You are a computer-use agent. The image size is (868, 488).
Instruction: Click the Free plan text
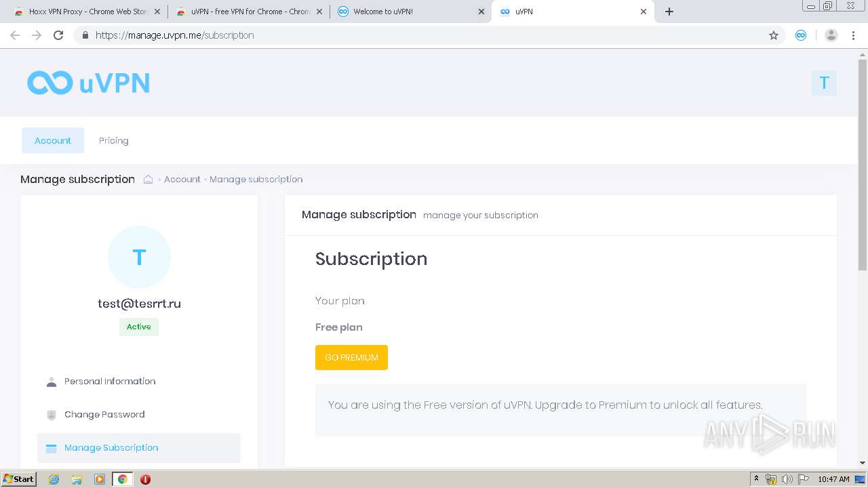pos(339,327)
